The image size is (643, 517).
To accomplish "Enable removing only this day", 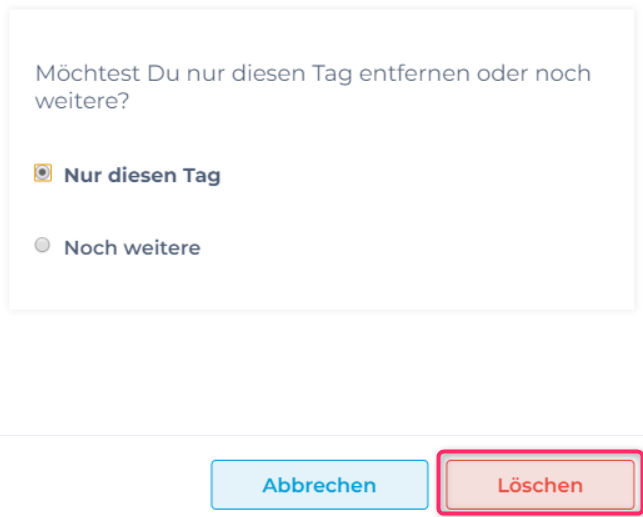I will click(x=43, y=173).
